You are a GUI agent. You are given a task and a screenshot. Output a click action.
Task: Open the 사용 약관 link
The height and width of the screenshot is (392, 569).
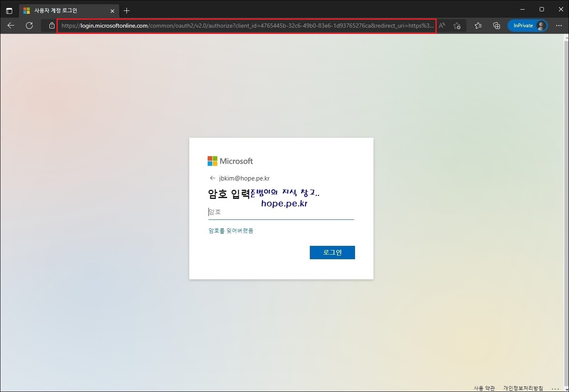(x=484, y=388)
